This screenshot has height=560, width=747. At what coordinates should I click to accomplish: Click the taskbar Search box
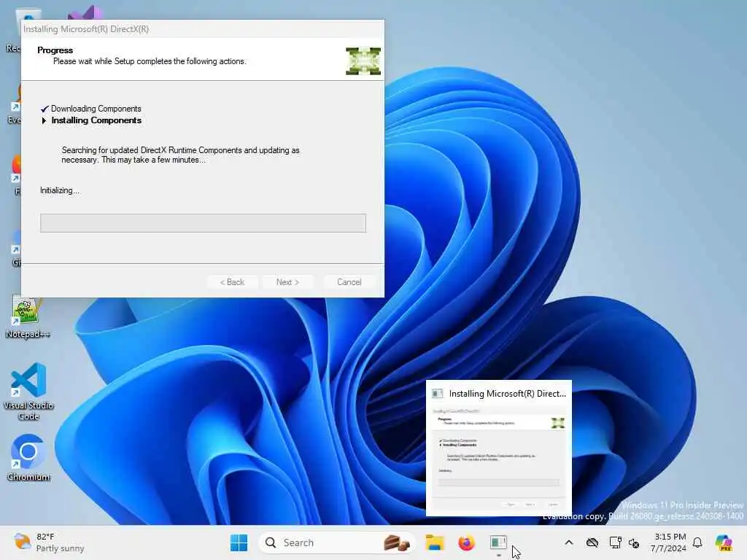coord(337,542)
